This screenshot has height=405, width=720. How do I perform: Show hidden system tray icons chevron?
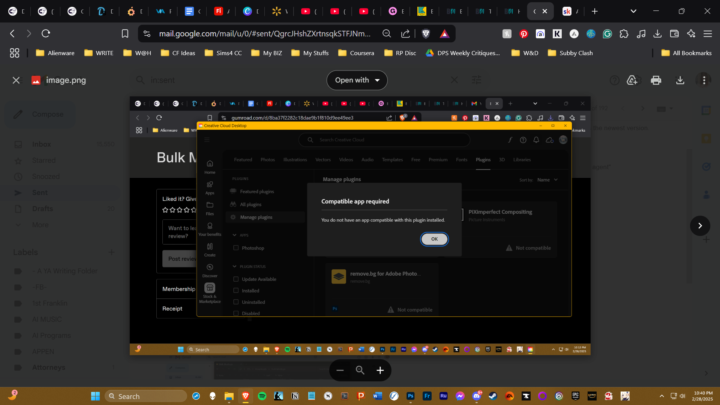pyautogui.click(x=662, y=396)
